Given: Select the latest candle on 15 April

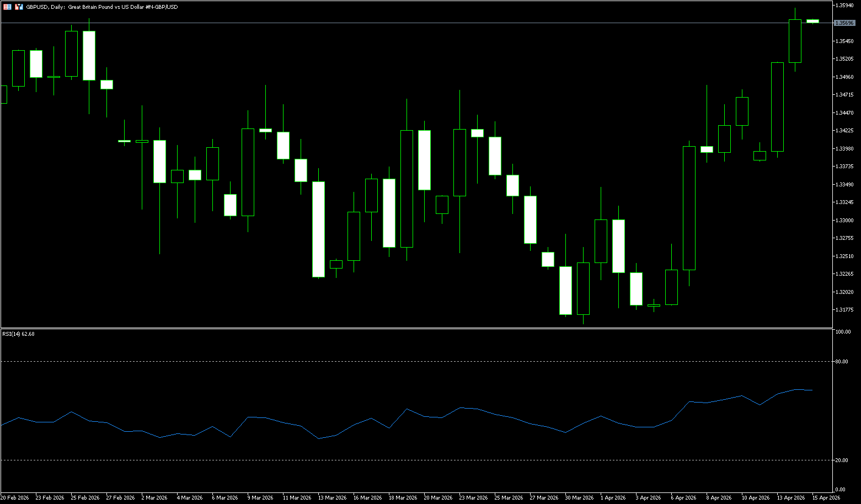Looking at the screenshot, I should (812, 21).
